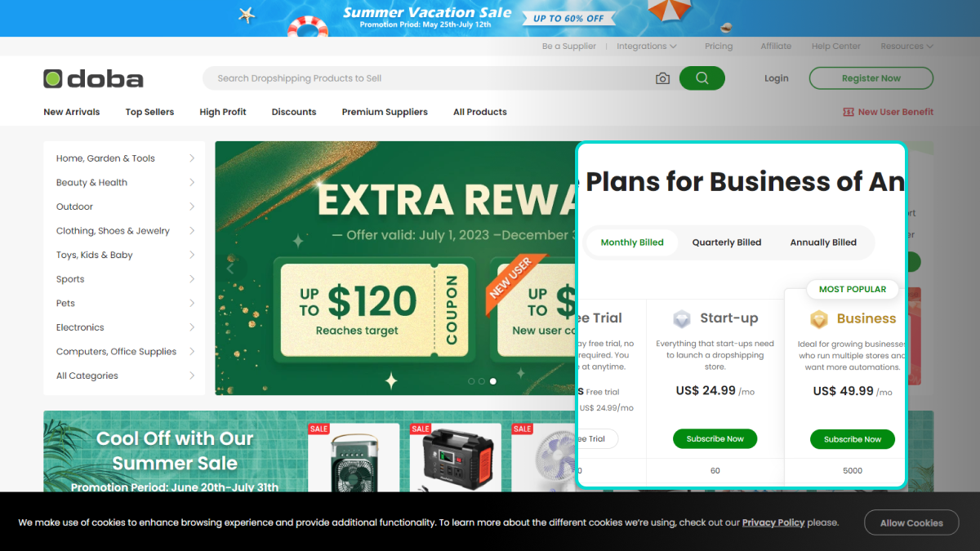Image resolution: width=980 pixels, height=551 pixels.
Task: Click the New User Benefit coupon icon
Action: point(849,112)
